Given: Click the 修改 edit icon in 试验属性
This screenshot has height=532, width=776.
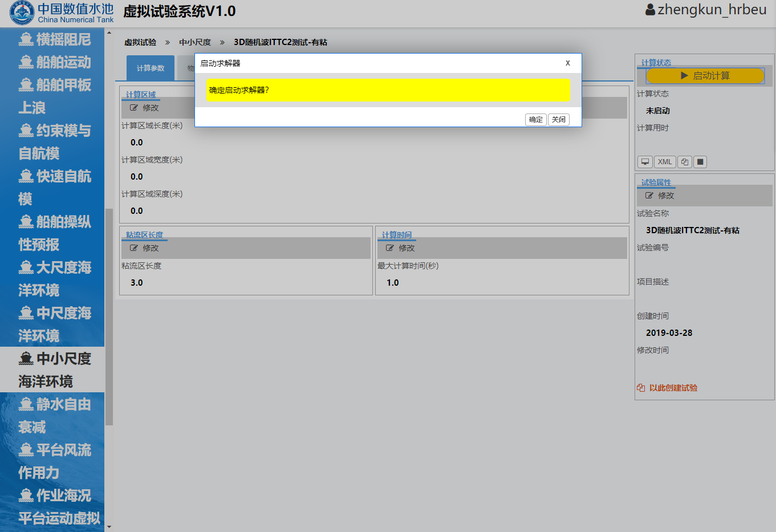Looking at the screenshot, I should coord(649,196).
